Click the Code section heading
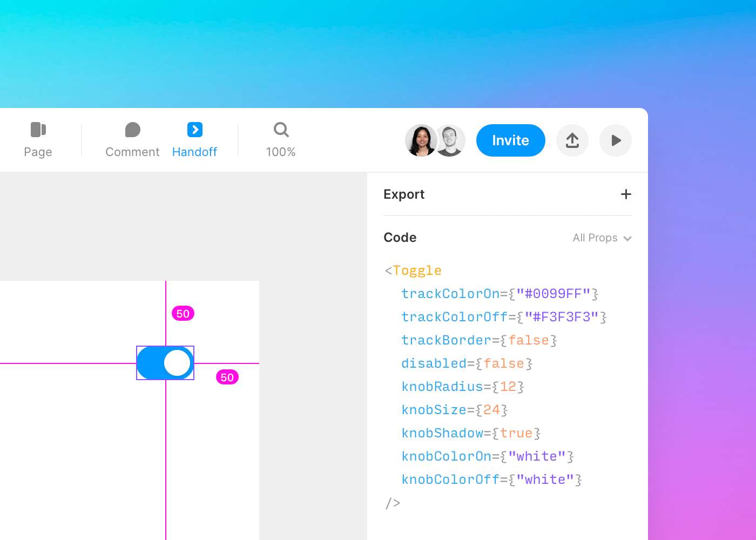The height and width of the screenshot is (540, 756). (400, 238)
